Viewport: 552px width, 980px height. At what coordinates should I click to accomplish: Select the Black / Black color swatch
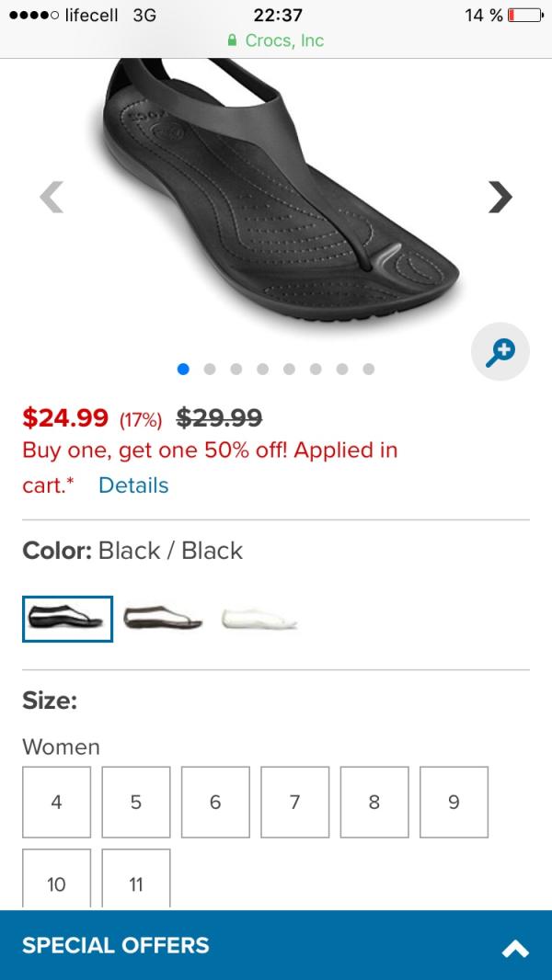pos(68,619)
